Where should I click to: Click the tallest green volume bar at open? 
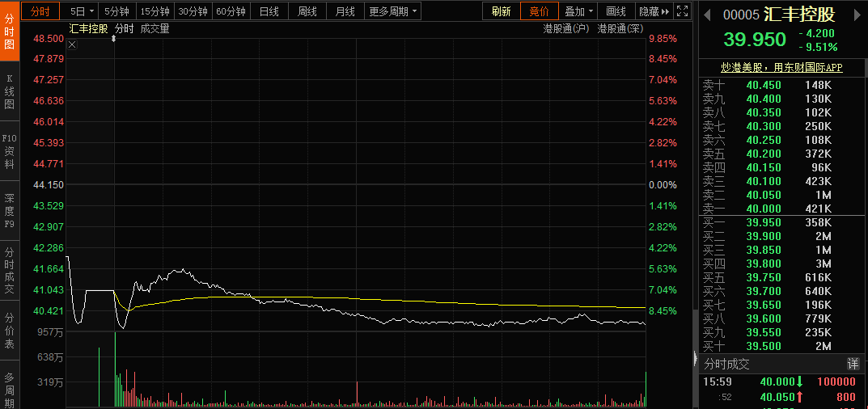(115, 369)
